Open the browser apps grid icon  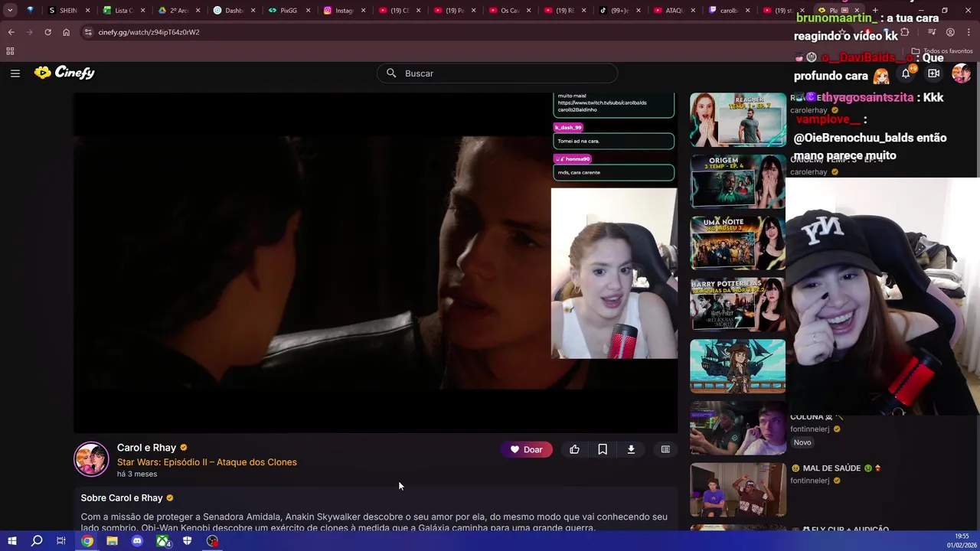[x=10, y=51]
